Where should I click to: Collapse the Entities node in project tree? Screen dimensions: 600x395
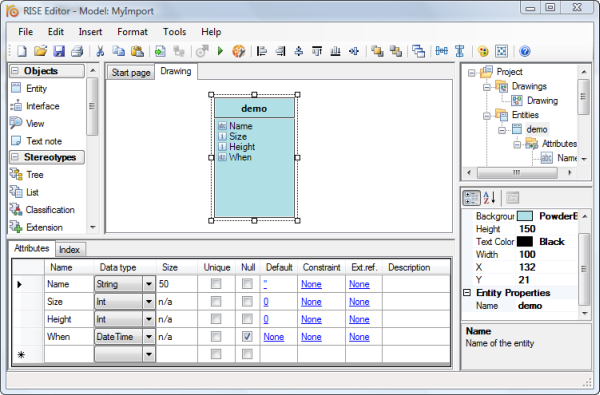point(487,115)
